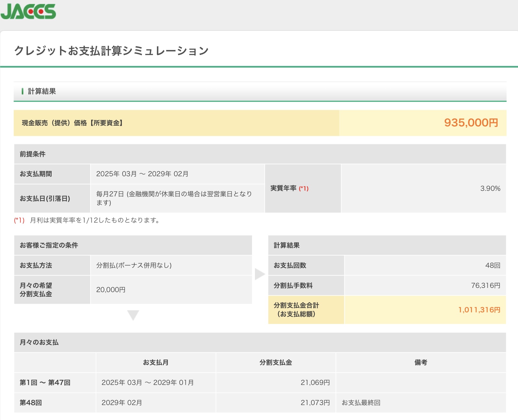Click the 分割払手数料 label
This screenshot has width=518, height=420.
point(293,286)
